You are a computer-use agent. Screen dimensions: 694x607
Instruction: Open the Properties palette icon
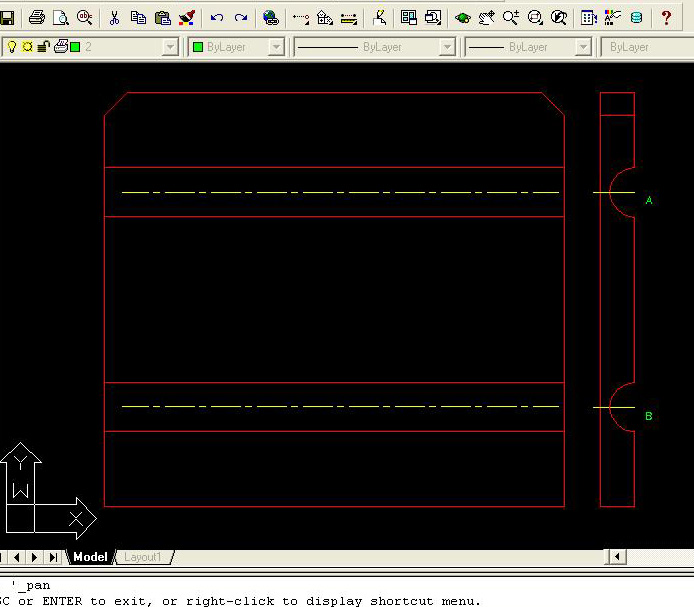(613, 18)
